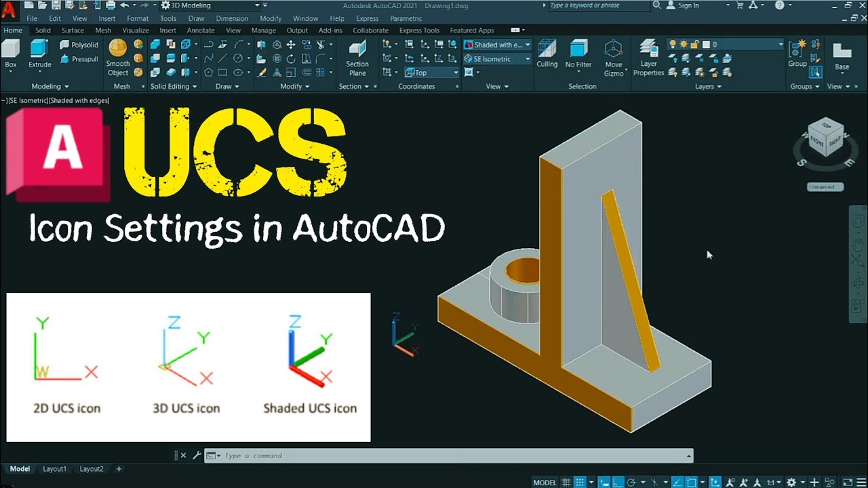The width and height of the screenshot is (868, 488).
Task: Open Layer Properties manager
Action: (648, 58)
